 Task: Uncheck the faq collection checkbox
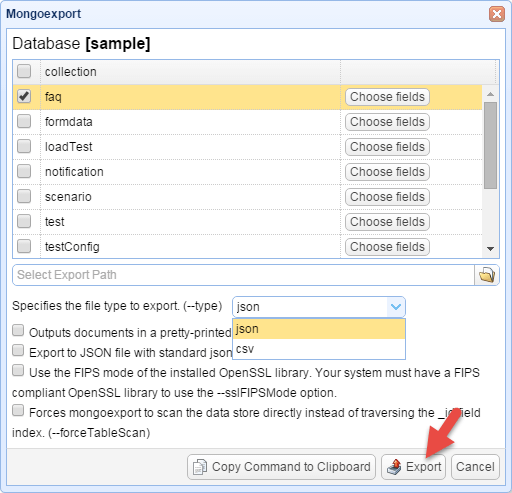pos(24,96)
